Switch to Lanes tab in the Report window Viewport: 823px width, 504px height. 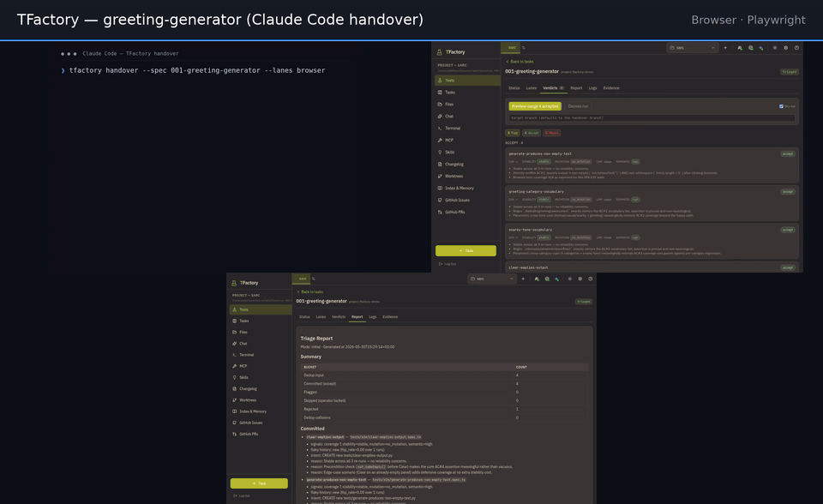[x=321, y=317]
